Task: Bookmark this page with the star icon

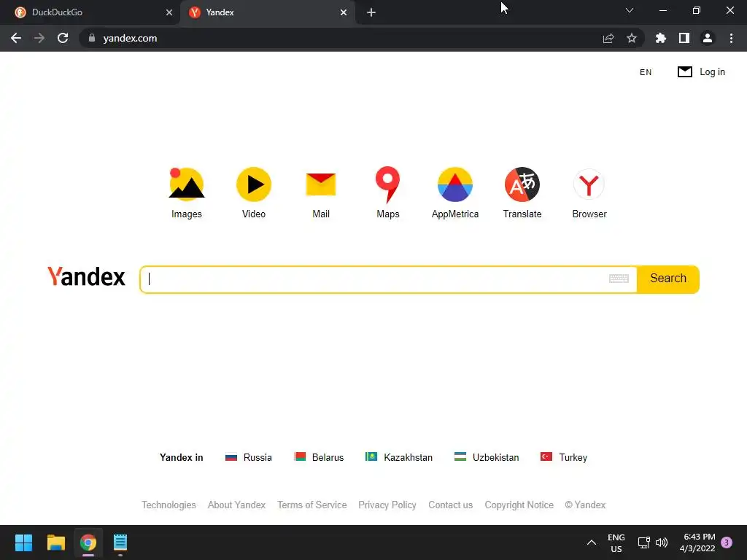Action: tap(632, 38)
